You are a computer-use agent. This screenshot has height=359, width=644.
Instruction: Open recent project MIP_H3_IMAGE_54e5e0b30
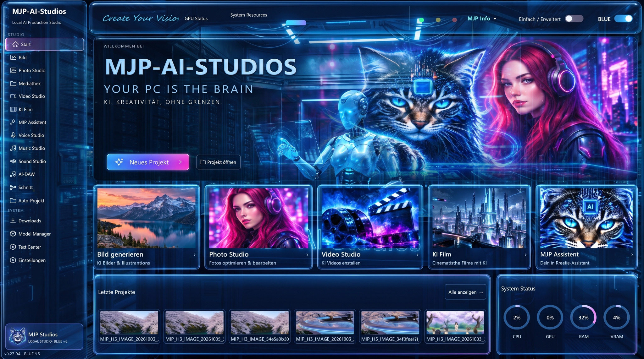(x=260, y=327)
